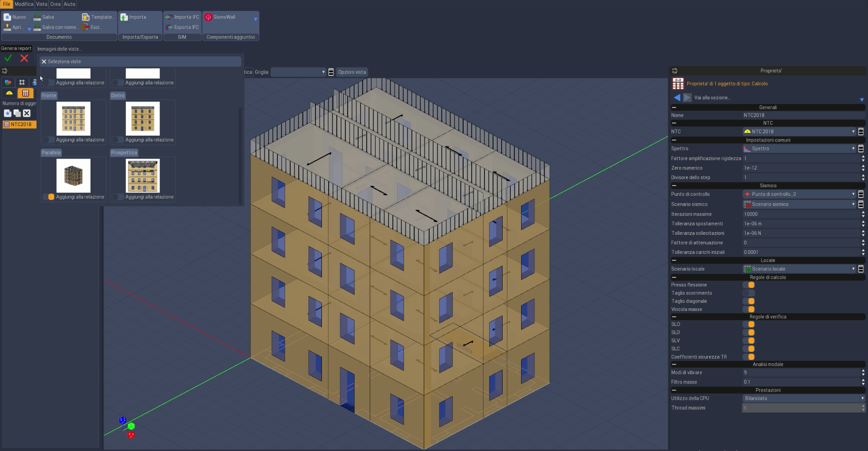This screenshot has width=868, height=451.
Task: Open the Modifica menu
Action: pyautogui.click(x=24, y=4)
